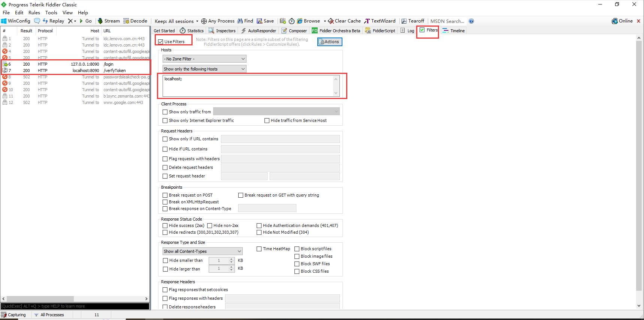Open WinConfig from the toolbar
The width and height of the screenshot is (644, 320).
pyautogui.click(x=16, y=21)
